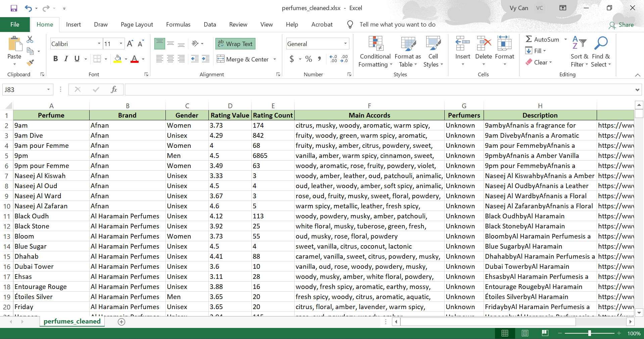Screen dimensions: 644x339
Task: Open the General number format dropdown
Action: tap(345, 44)
